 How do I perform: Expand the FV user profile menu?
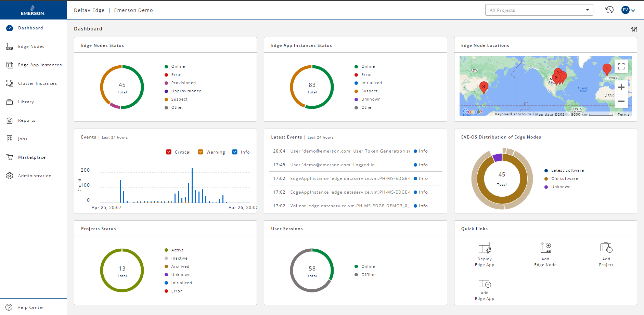click(x=628, y=10)
